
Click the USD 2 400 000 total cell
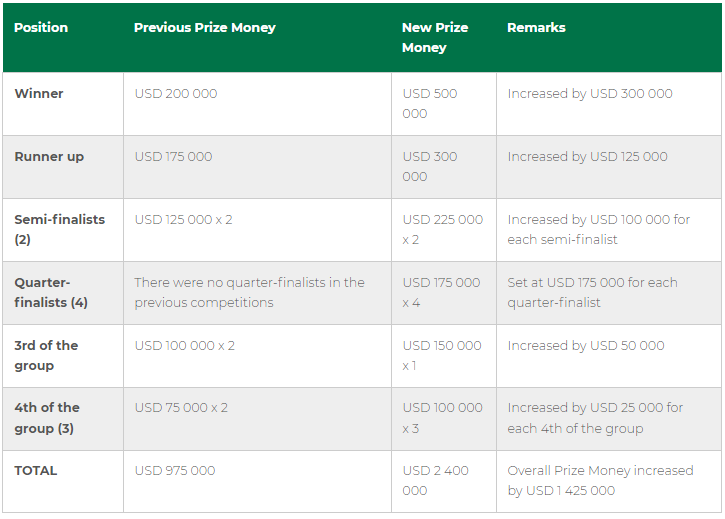coord(435,481)
